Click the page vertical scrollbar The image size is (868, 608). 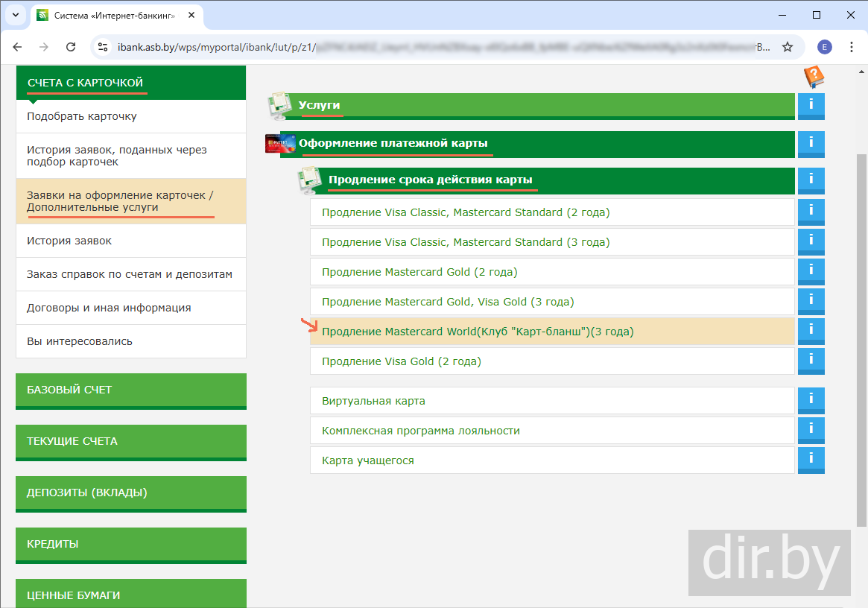pos(861,335)
